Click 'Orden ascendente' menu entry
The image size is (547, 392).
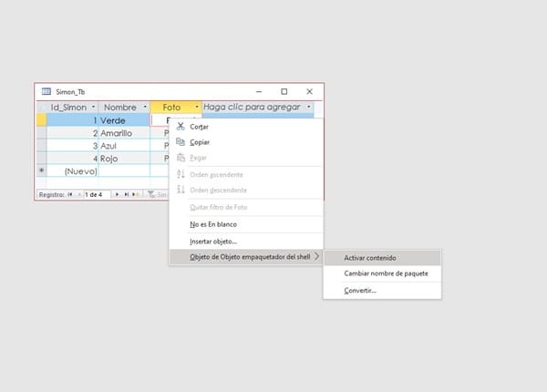pyautogui.click(x=246, y=174)
